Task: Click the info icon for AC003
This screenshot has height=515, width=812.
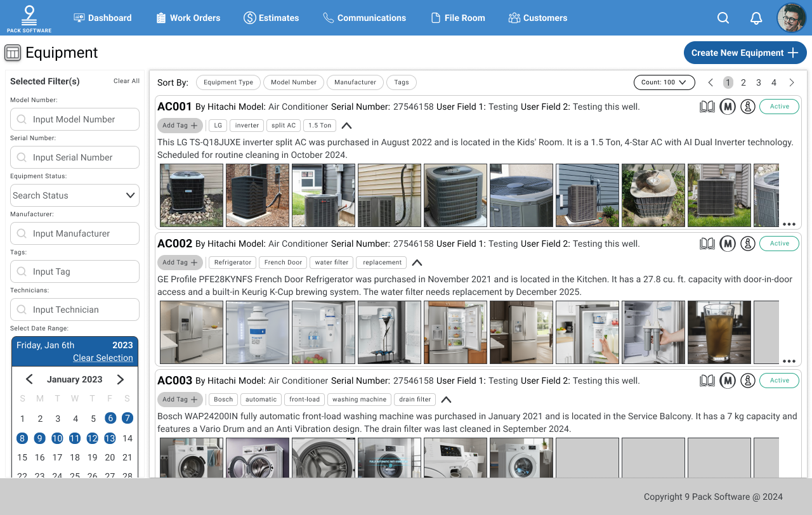Action: (x=748, y=381)
